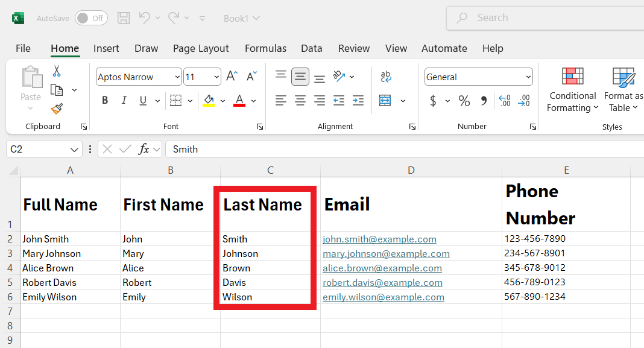Toggle Bold formatting
This screenshot has width=644, height=348.
(105, 101)
